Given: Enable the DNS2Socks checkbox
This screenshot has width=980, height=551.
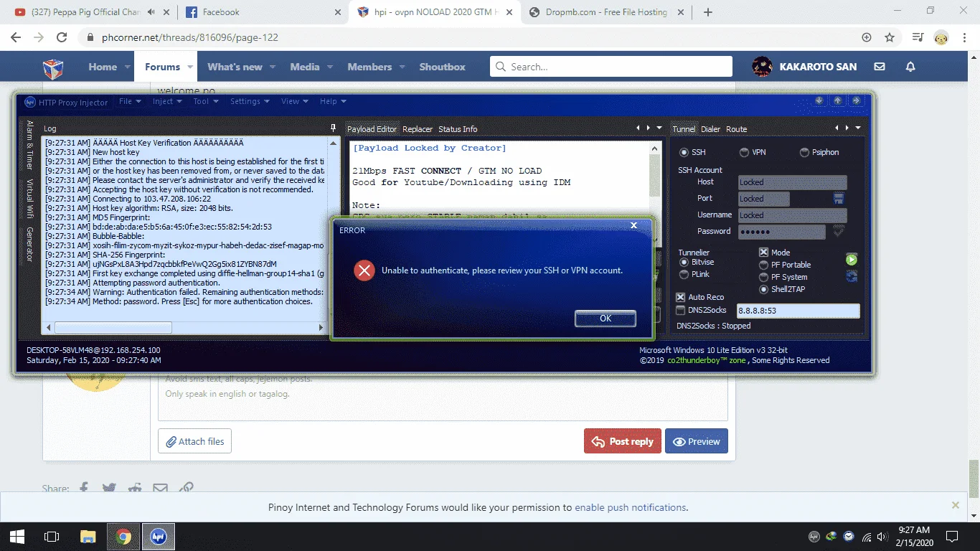Looking at the screenshot, I should tap(681, 310).
